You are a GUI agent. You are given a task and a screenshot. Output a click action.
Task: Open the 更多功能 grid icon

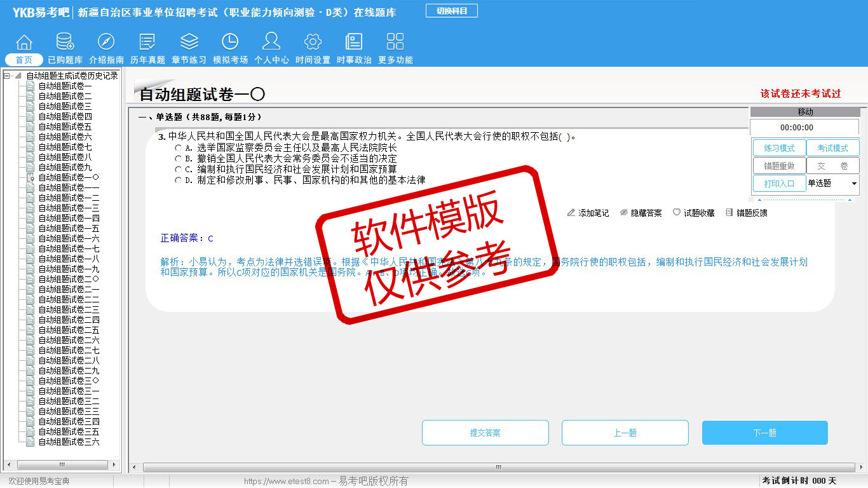pos(395,43)
